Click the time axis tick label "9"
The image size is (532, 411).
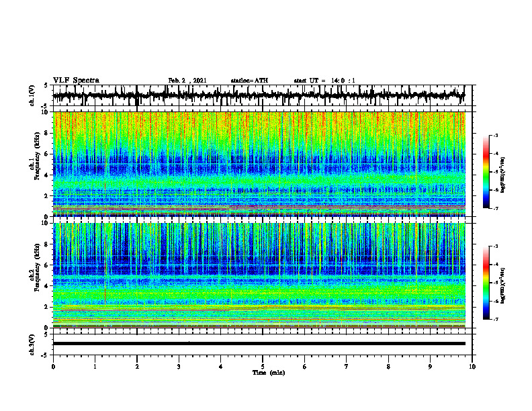pos(430,367)
